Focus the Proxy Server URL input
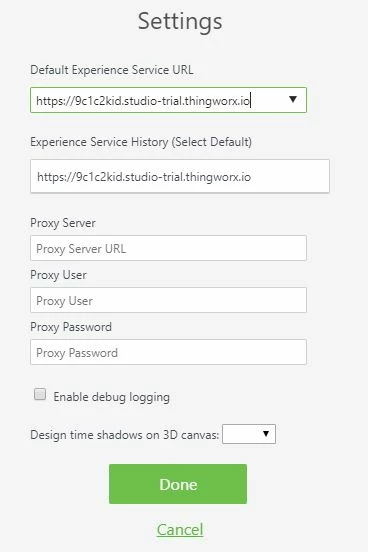 click(168, 248)
